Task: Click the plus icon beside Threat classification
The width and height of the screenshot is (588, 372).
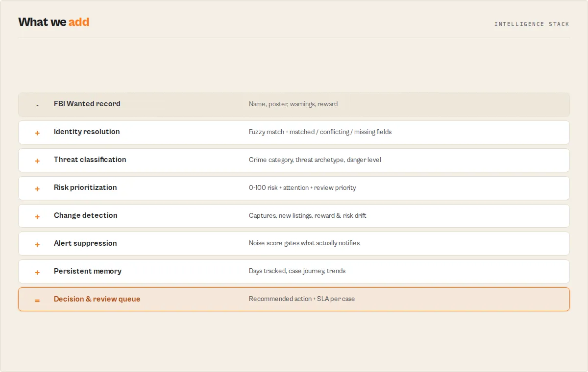Action: click(37, 161)
